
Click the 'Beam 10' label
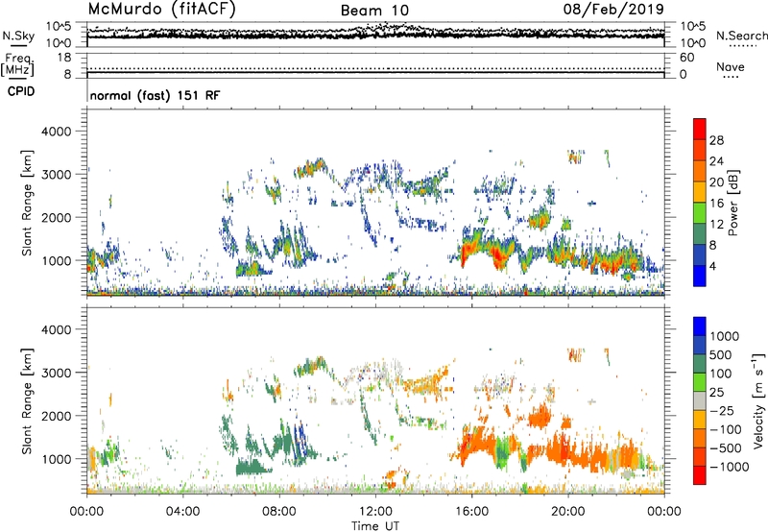tap(374, 11)
